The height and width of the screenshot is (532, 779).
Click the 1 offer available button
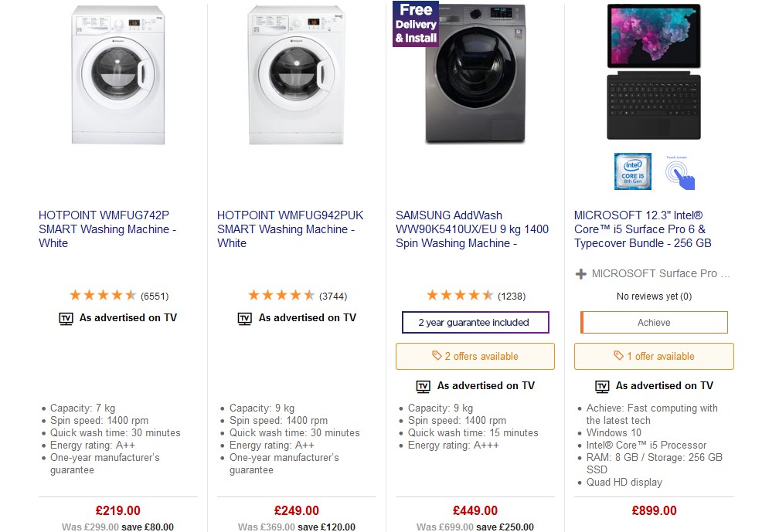(x=654, y=356)
